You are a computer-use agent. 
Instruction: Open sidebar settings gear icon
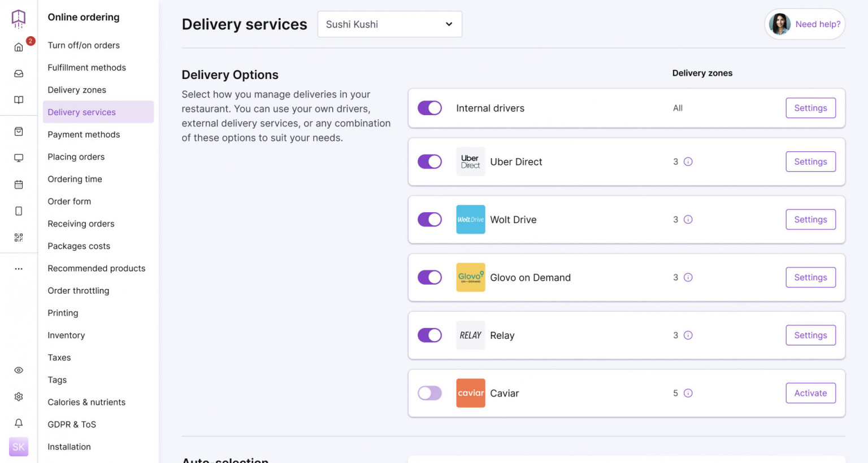(x=19, y=396)
